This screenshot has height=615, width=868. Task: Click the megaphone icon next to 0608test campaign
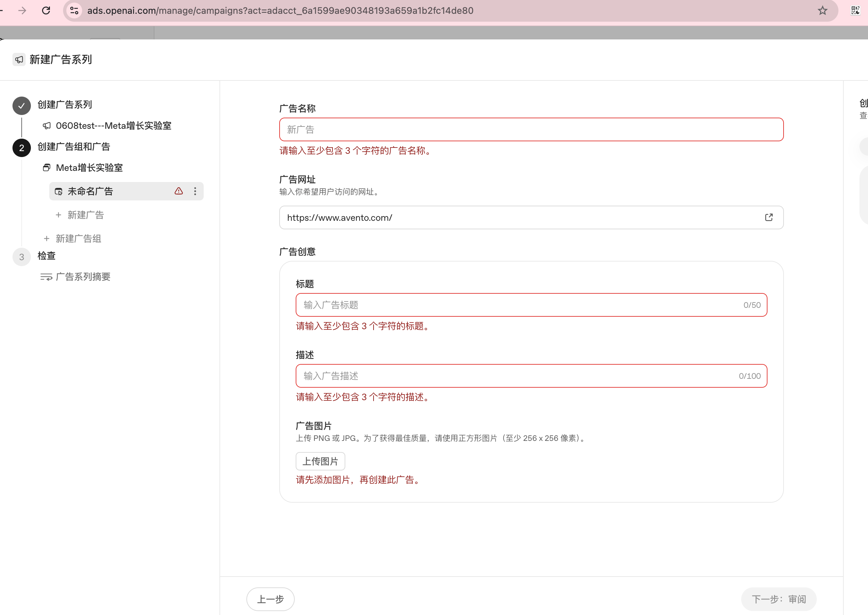coord(47,126)
